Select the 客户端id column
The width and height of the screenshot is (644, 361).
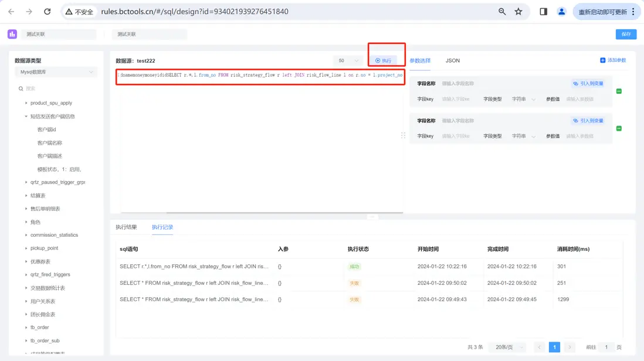pos(46,130)
